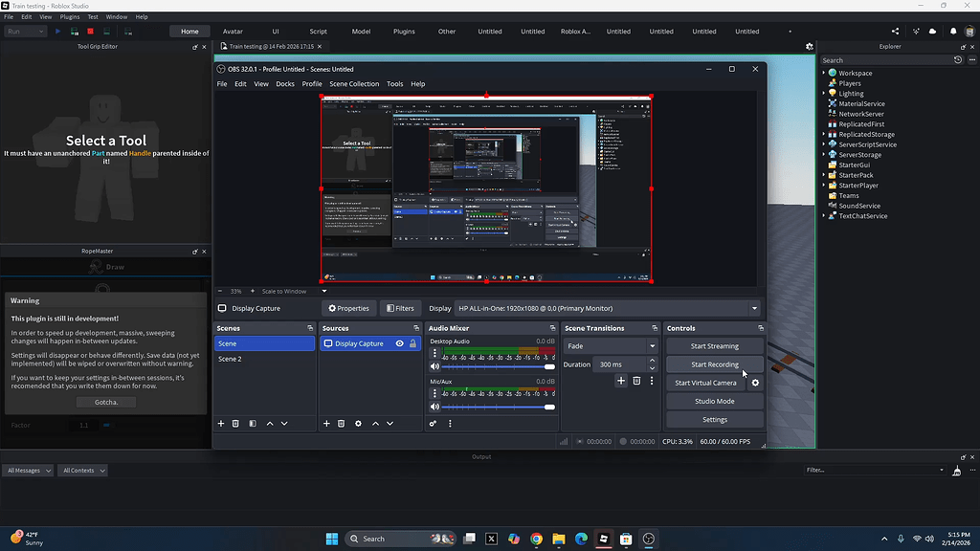Add a new scene transition
This screenshot has height=551, width=980.
tap(620, 381)
